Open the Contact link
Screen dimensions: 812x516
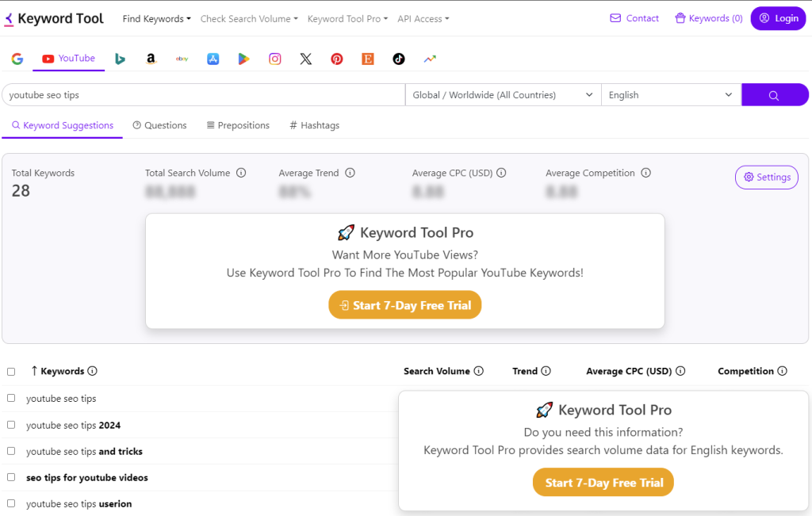(634, 18)
